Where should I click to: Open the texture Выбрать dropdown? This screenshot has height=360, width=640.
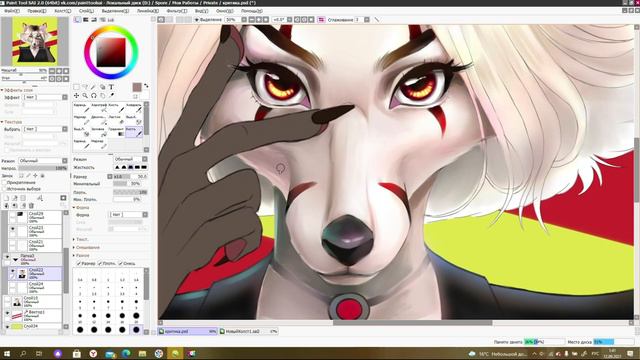(45, 129)
